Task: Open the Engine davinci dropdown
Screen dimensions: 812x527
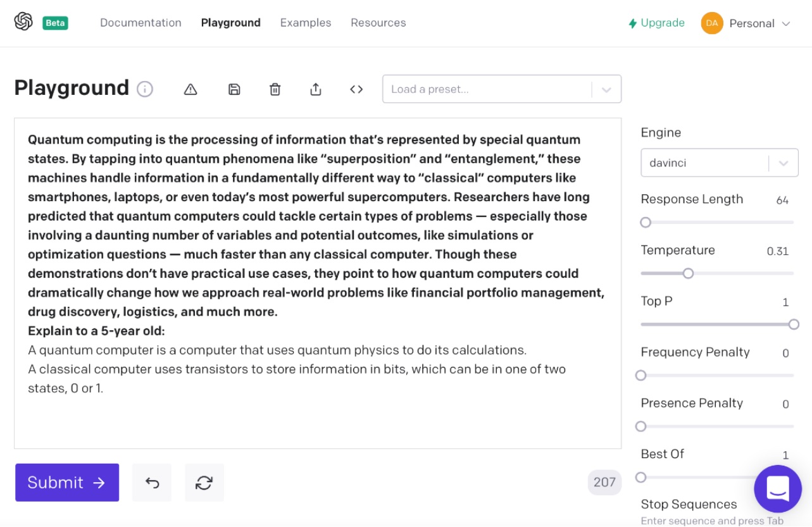Action: click(x=719, y=163)
